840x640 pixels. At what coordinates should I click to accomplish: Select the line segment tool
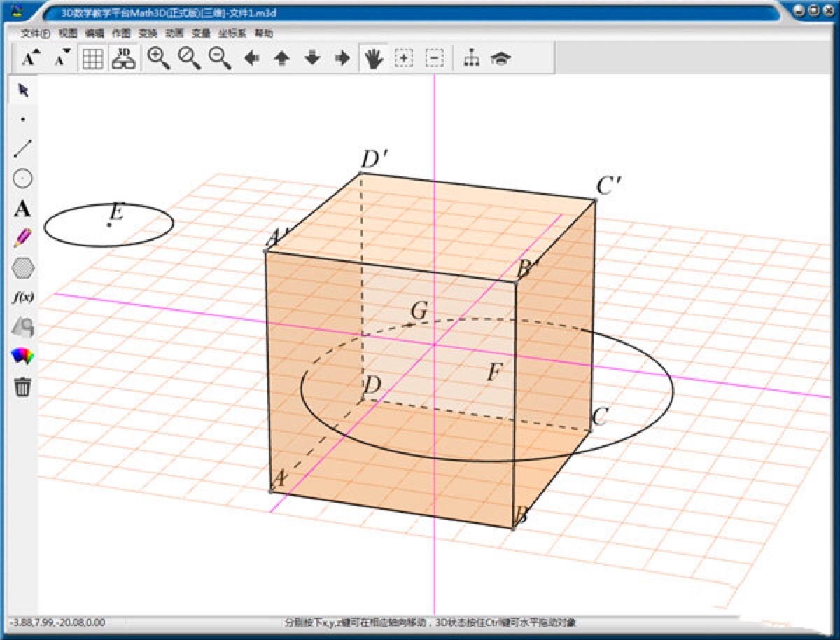22,148
